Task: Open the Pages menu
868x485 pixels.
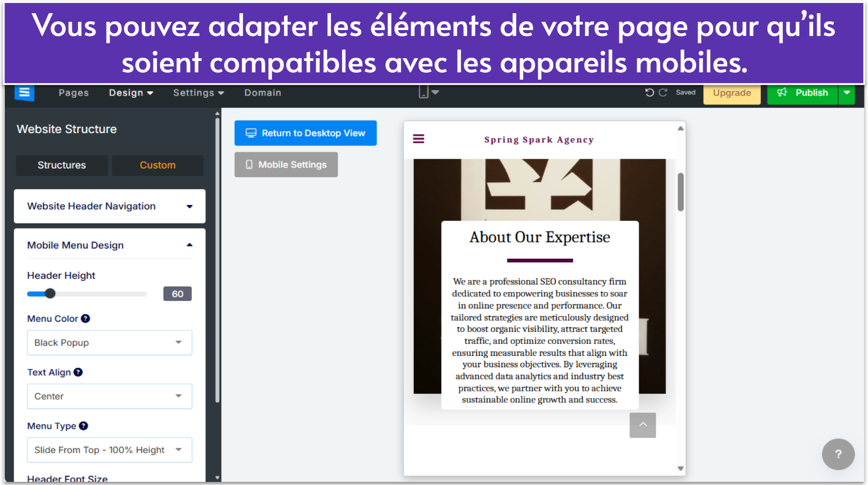Action: coord(73,93)
